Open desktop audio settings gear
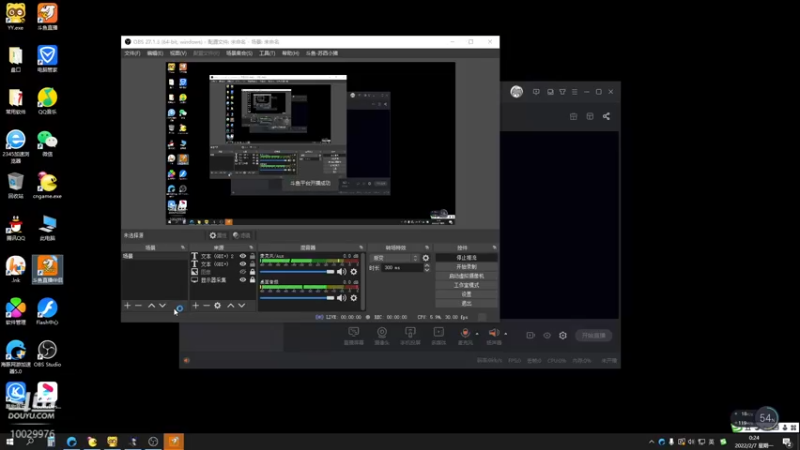Screen dimensions: 800x450 (x=354, y=298)
